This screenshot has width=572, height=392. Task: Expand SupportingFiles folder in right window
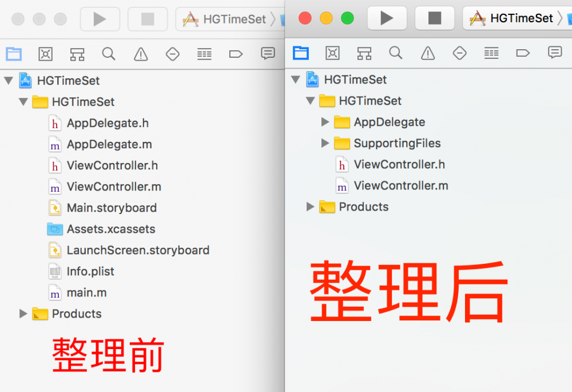(x=325, y=143)
